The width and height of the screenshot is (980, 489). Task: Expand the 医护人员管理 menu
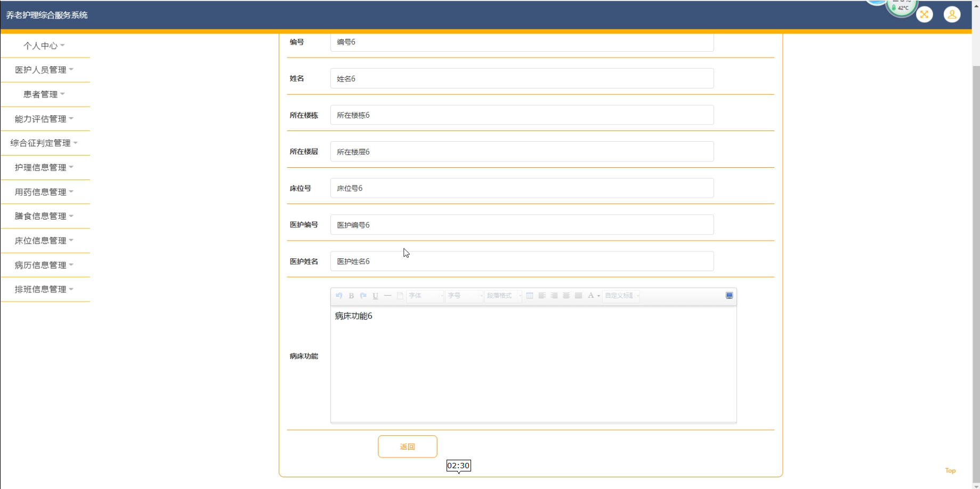(x=45, y=70)
